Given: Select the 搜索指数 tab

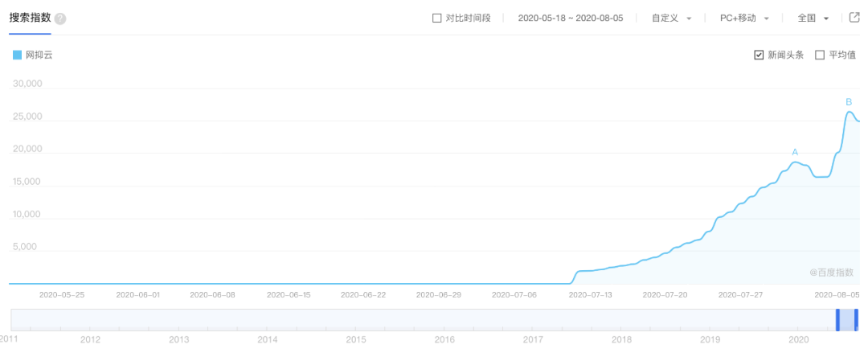Looking at the screenshot, I should click(x=30, y=18).
